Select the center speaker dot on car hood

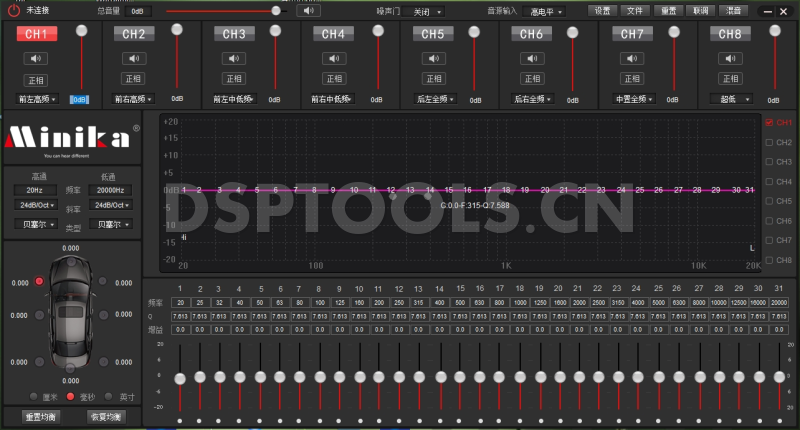click(71, 262)
